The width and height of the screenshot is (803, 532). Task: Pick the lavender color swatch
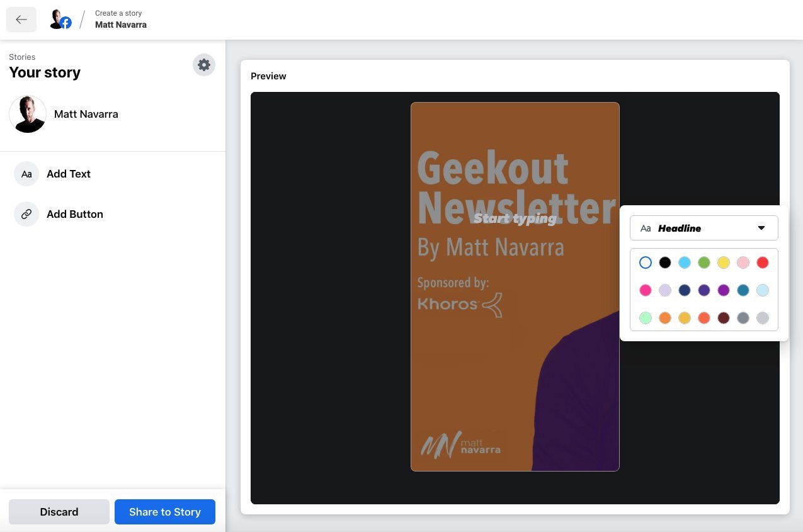(665, 290)
